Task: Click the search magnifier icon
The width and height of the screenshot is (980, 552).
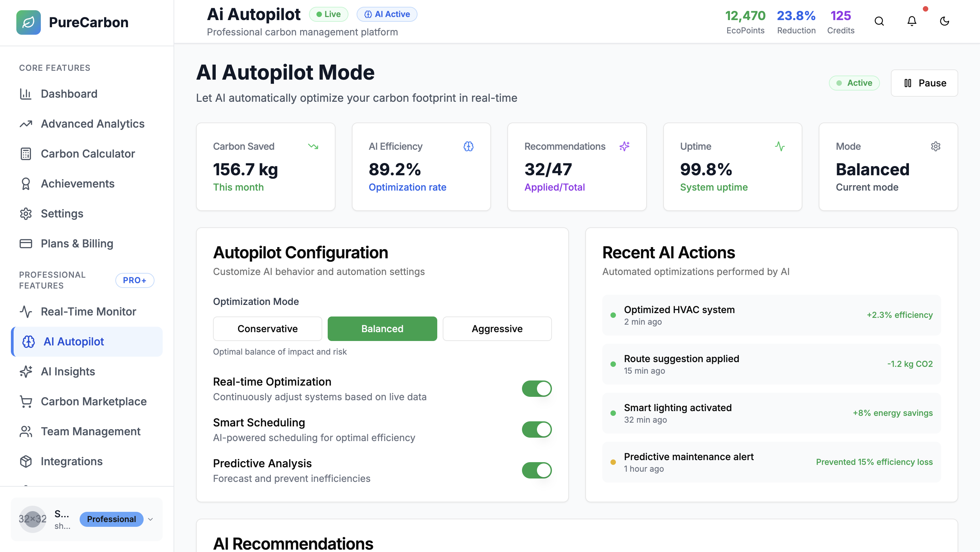Action: [x=879, y=21]
